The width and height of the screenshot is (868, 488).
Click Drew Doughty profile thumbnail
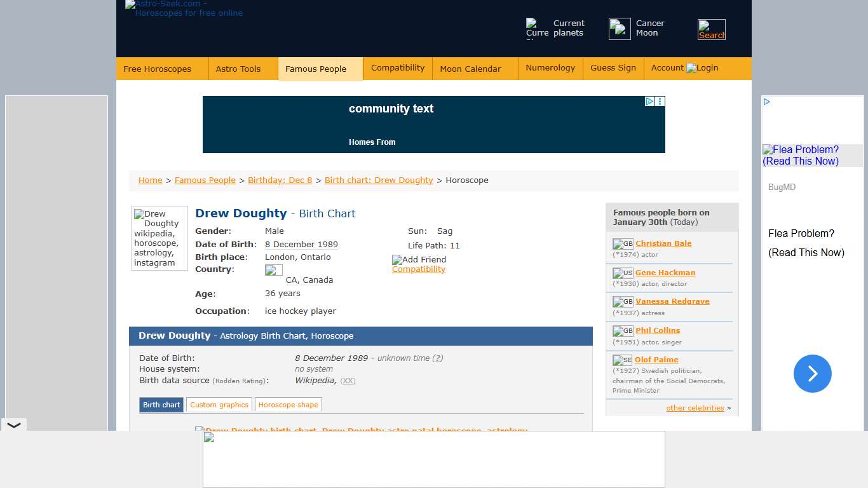159,238
